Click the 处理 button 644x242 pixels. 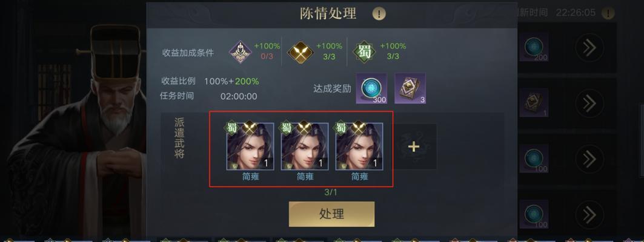click(x=331, y=214)
